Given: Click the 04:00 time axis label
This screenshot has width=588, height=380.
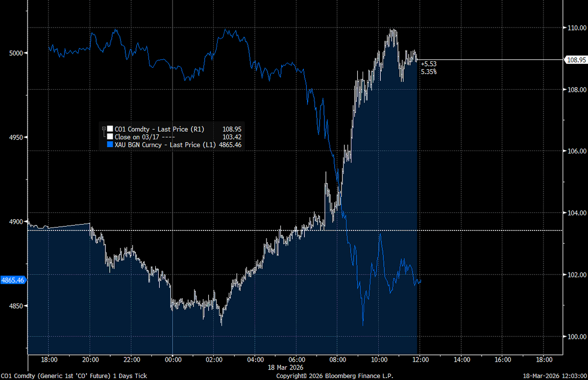Looking at the screenshot, I should pyautogui.click(x=255, y=359).
